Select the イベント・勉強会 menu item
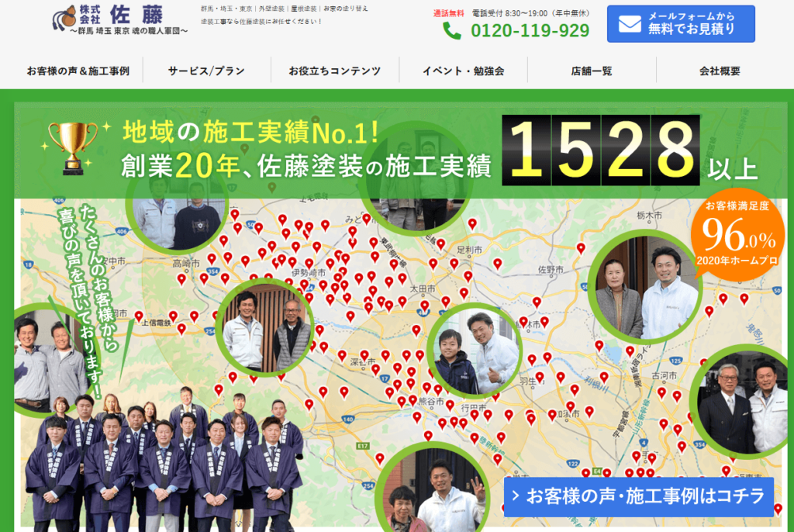794x532 pixels. (x=464, y=71)
